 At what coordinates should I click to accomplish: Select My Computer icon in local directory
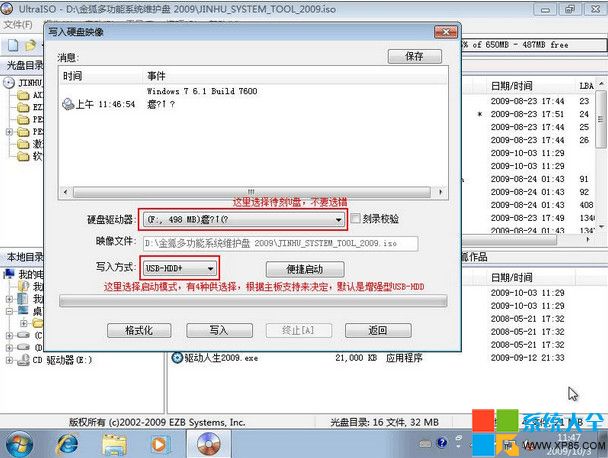(9, 274)
